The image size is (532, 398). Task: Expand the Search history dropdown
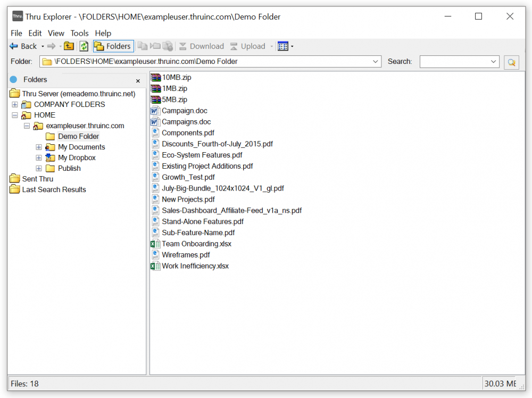pos(493,61)
